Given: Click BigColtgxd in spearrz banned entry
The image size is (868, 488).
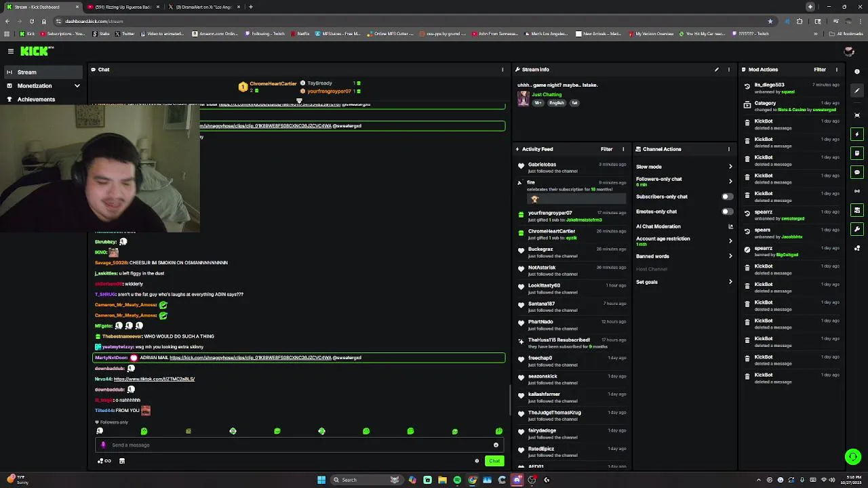Looking at the screenshot, I should point(787,255).
